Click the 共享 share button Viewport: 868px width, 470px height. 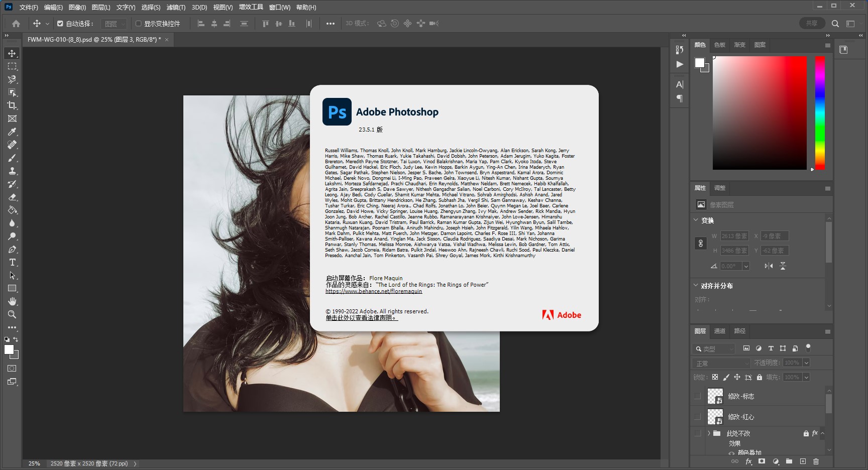coord(811,23)
